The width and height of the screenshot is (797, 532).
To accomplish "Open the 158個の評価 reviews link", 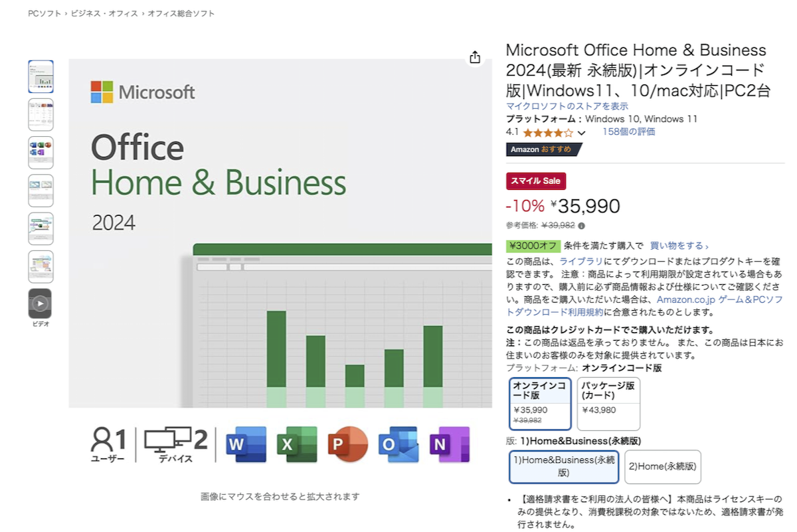I will (x=628, y=132).
